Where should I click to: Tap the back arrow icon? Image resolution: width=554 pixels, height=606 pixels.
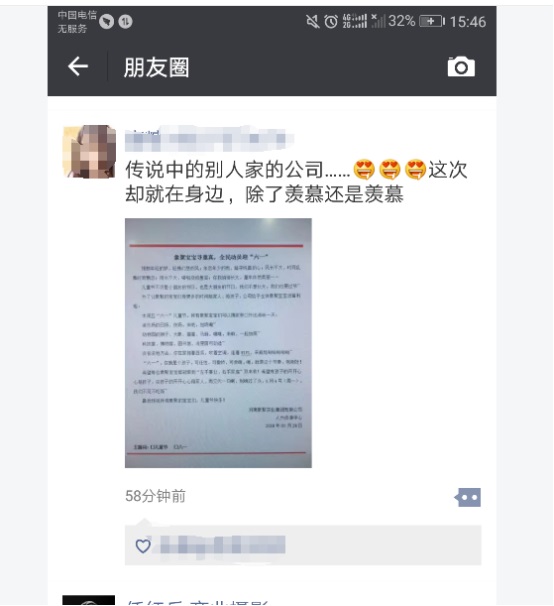(x=78, y=66)
